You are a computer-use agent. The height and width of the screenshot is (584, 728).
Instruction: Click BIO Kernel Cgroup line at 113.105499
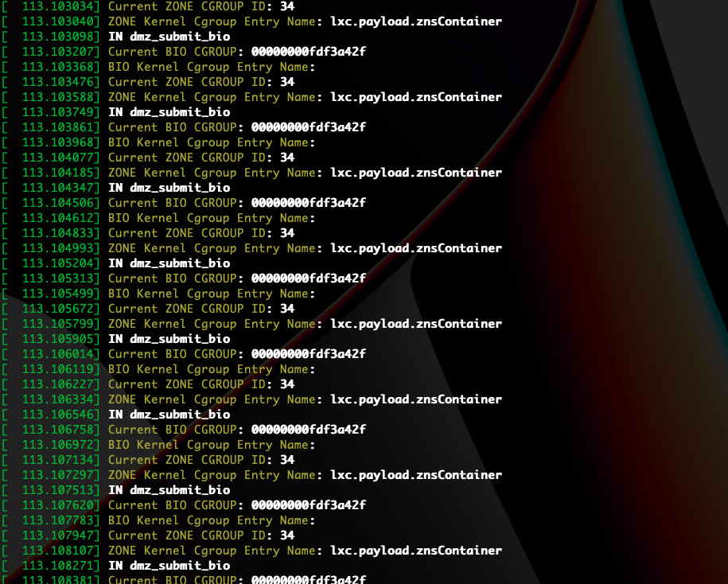coord(158,294)
